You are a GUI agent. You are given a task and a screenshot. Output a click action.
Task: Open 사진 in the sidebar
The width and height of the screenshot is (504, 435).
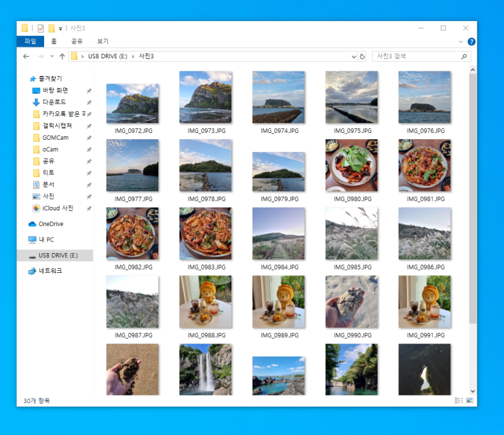pyautogui.click(x=48, y=196)
